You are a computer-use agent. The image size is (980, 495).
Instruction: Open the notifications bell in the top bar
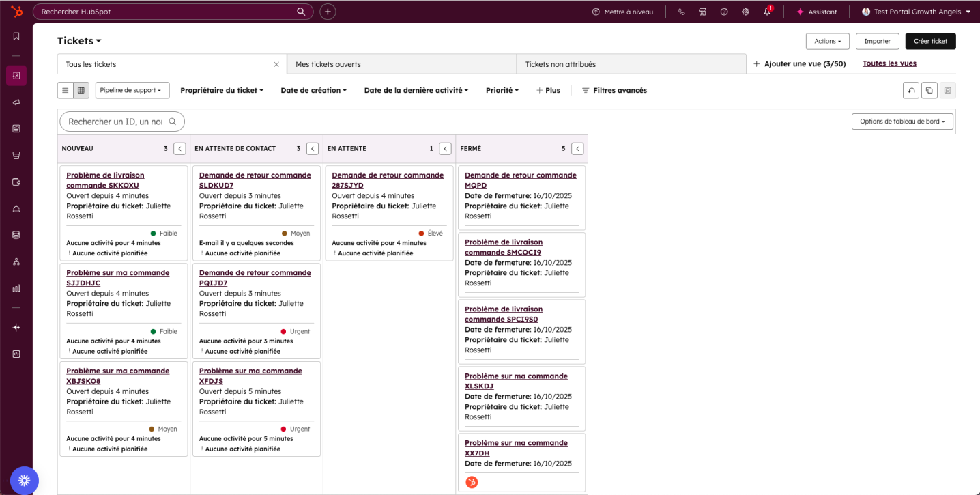[767, 12]
